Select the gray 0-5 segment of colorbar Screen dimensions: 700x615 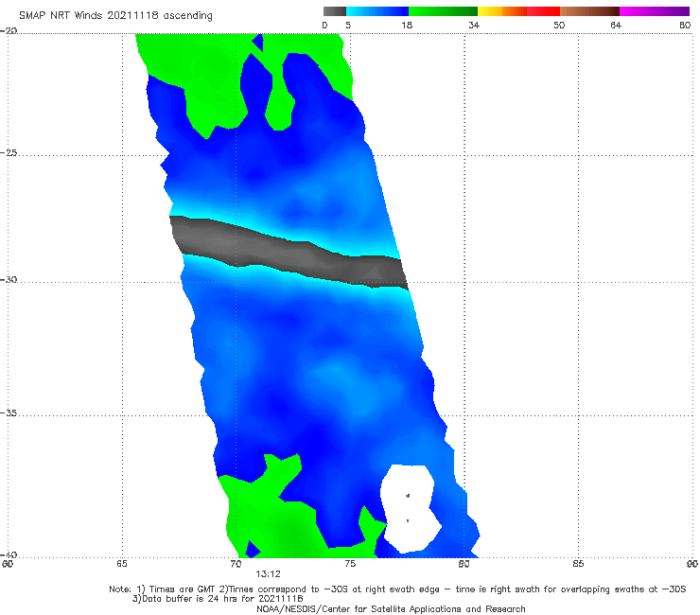pos(335,11)
